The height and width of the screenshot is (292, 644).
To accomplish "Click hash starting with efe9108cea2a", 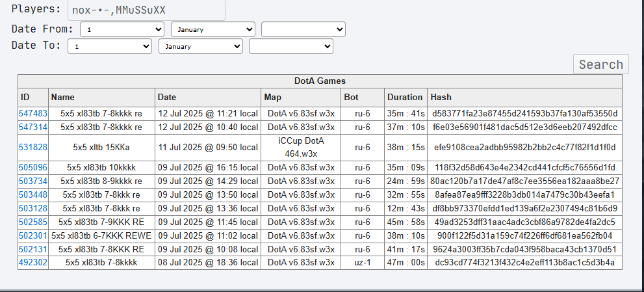I will pyautogui.click(x=525, y=147).
